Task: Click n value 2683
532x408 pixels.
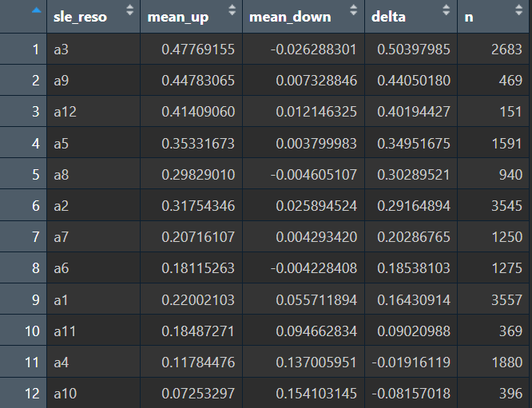Action: coord(506,50)
